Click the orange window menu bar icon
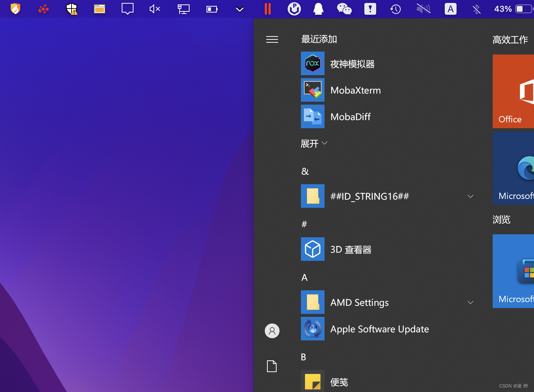 (100, 9)
